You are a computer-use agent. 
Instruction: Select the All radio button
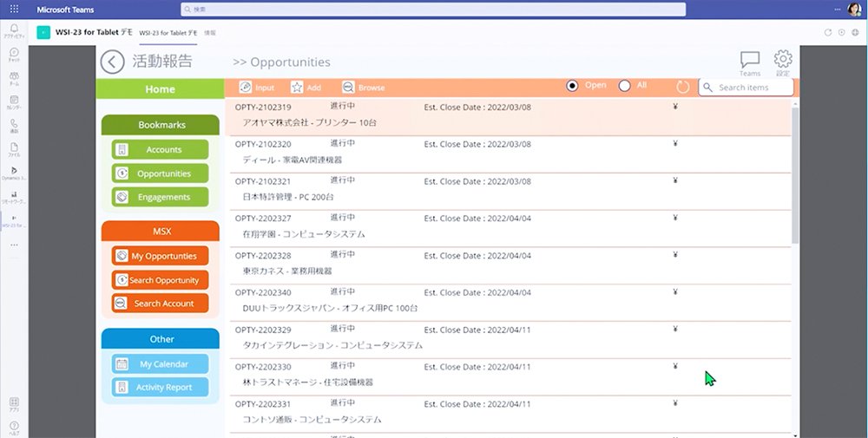(624, 86)
